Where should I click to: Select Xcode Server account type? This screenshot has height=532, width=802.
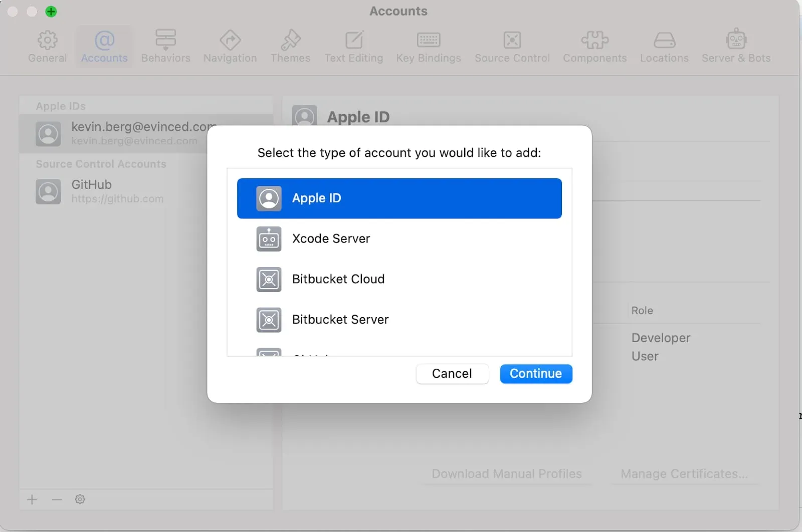399,239
